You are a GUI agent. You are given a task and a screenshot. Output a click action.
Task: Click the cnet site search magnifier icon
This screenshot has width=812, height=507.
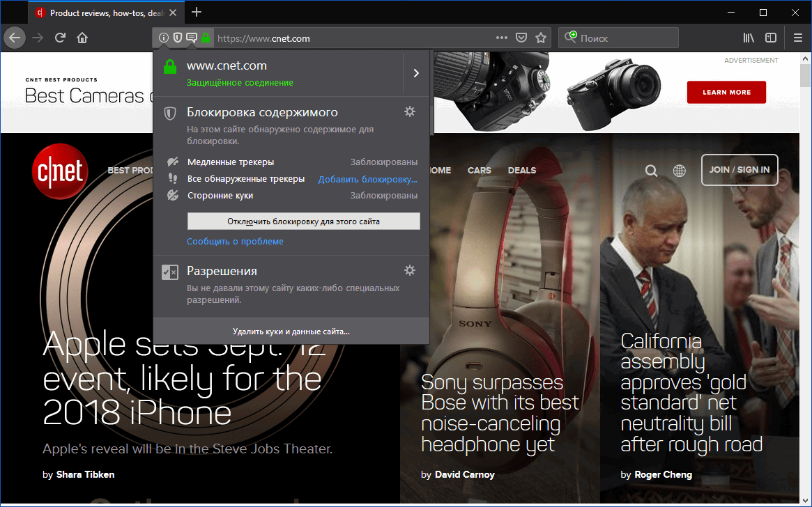click(652, 170)
